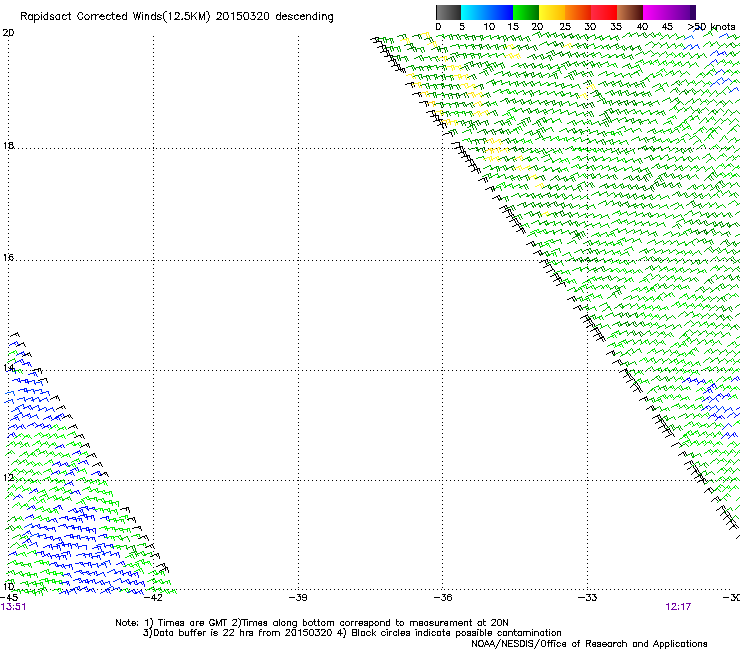Viewport: 740px width, 650px height.
Task: Click the latitude label '12'
Action: pyautogui.click(x=8, y=477)
